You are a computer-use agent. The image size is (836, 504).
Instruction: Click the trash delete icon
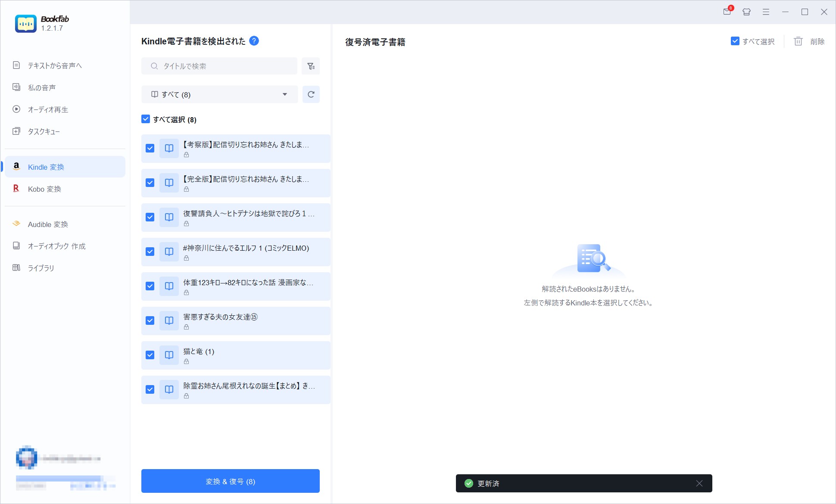pyautogui.click(x=798, y=41)
